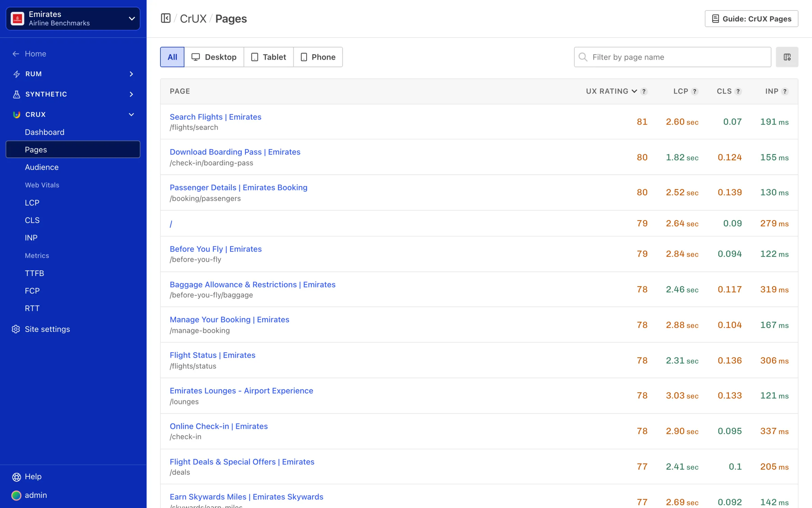
Task: Click the Help lifebuoy icon
Action: (16, 477)
